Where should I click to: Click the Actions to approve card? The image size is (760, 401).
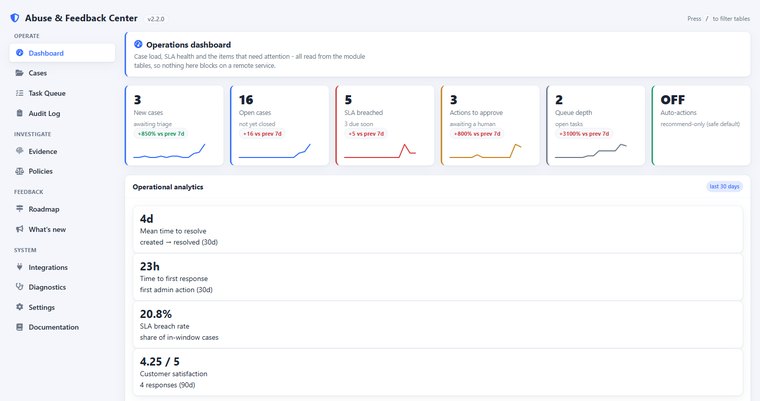pos(490,126)
